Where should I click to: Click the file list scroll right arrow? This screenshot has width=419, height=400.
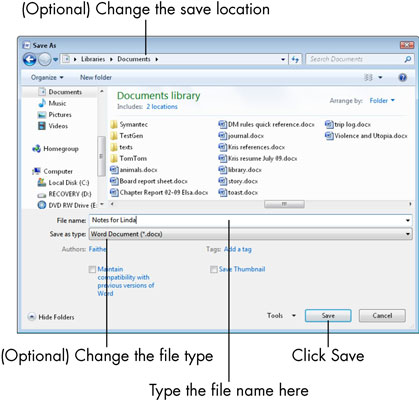pos(410,204)
